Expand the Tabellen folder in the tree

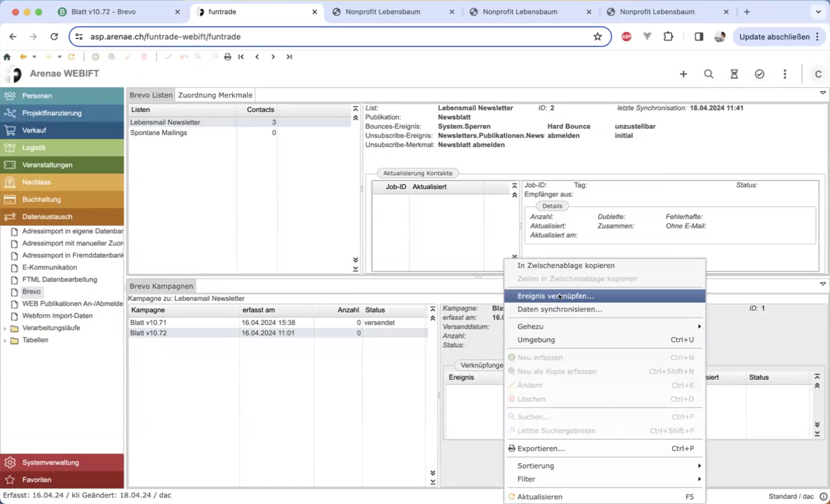pyautogui.click(x=5, y=340)
